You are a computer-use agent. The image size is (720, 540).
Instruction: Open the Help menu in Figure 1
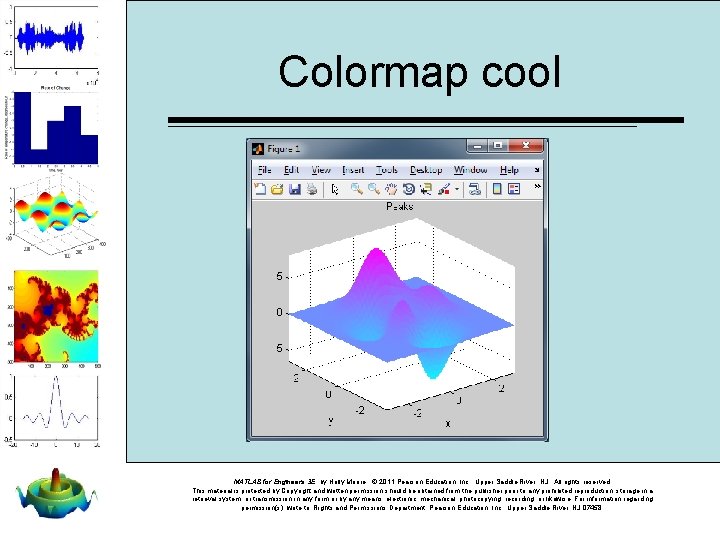click(509, 170)
